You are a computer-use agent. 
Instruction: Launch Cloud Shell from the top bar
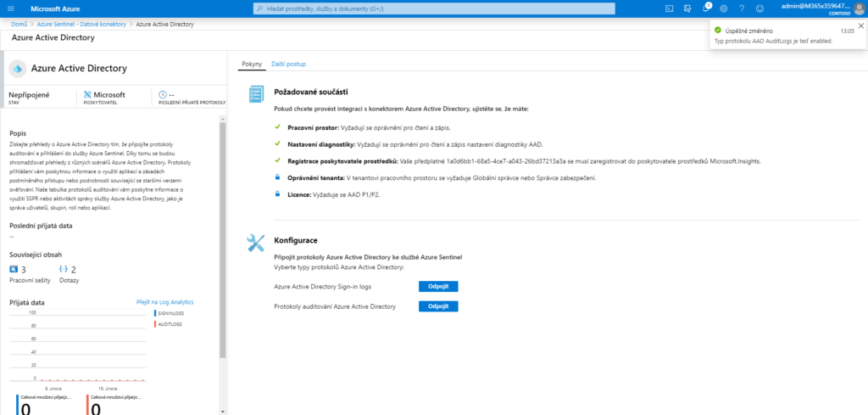(x=669, y=8)
